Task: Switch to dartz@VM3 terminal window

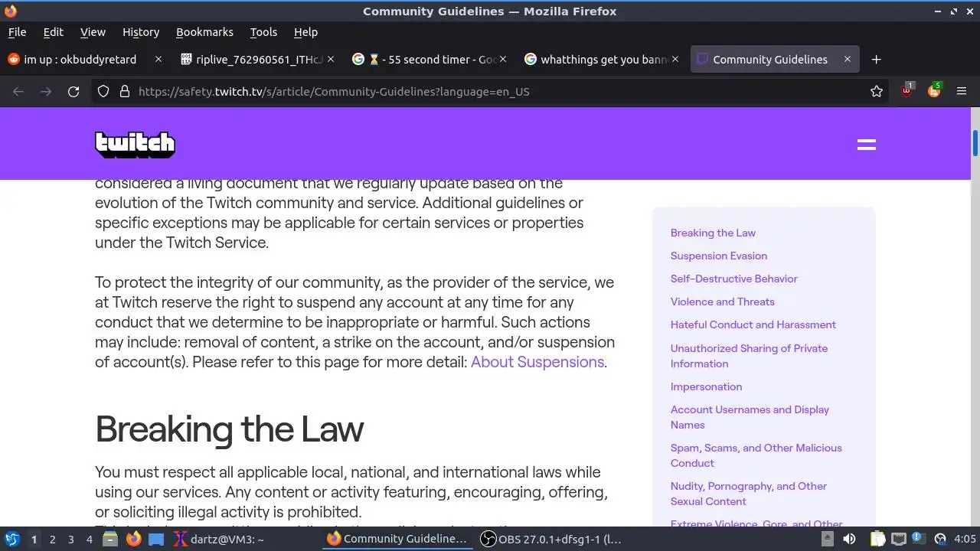Action: point(245,540)
